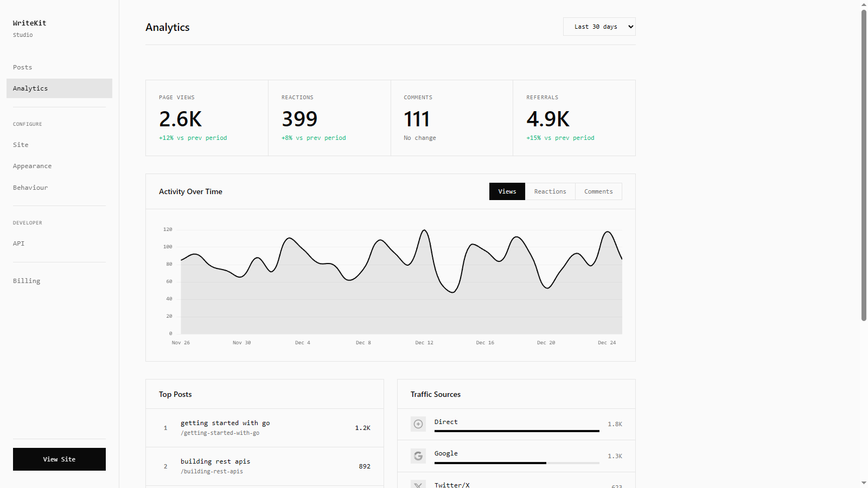Go to Site configuration
The width and height of the screenshot is (868, 488).
(x=21, y=145)
